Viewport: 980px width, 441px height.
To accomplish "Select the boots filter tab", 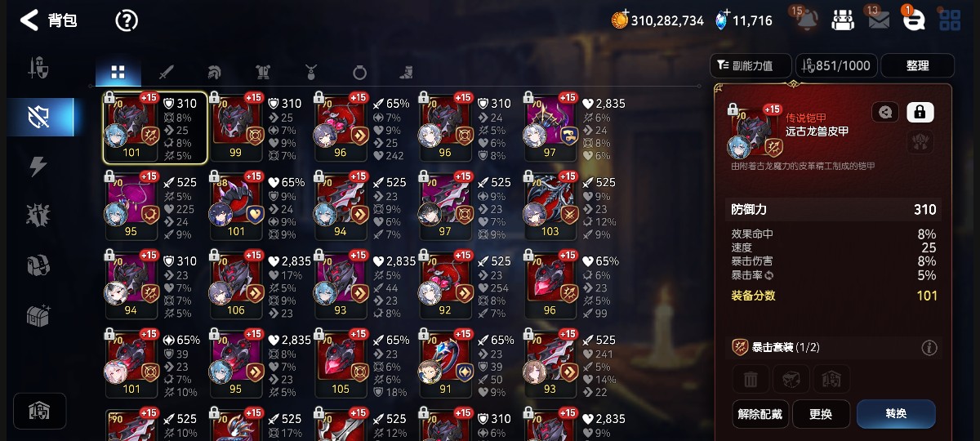I will [x=407, y=73].
